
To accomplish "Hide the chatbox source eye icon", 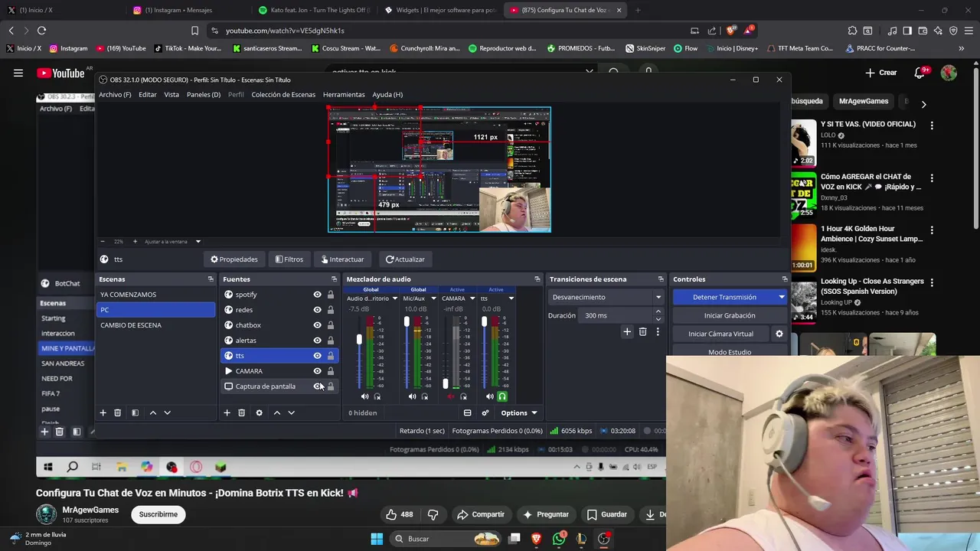I will [x=317, y=325].
